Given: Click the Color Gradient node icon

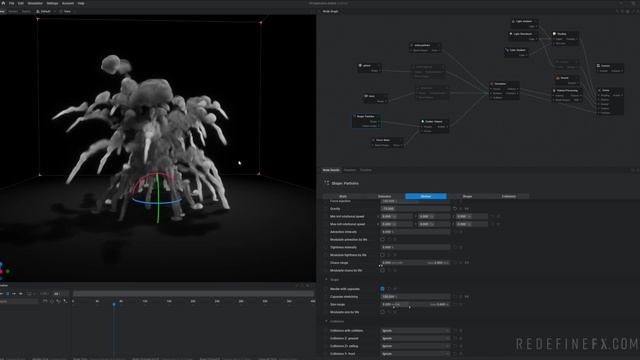Looking at the screenshot, I should click(x=507, y=50).
